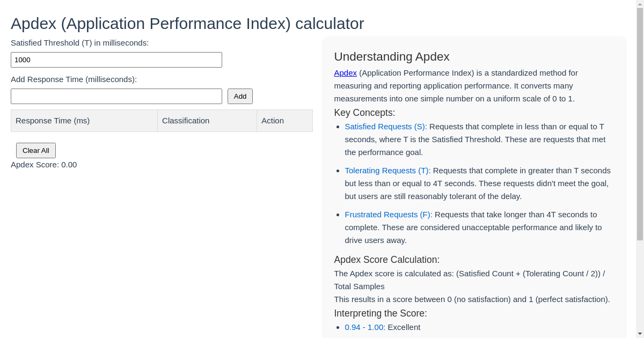
Task: Open the Apdex hyperlink
Action: (x=345, y=73)
